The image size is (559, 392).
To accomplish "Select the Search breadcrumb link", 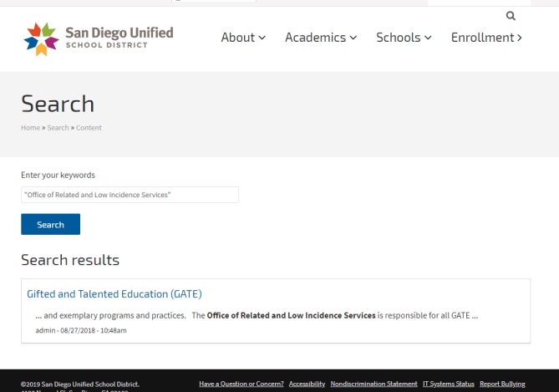I will click(58, 128).
